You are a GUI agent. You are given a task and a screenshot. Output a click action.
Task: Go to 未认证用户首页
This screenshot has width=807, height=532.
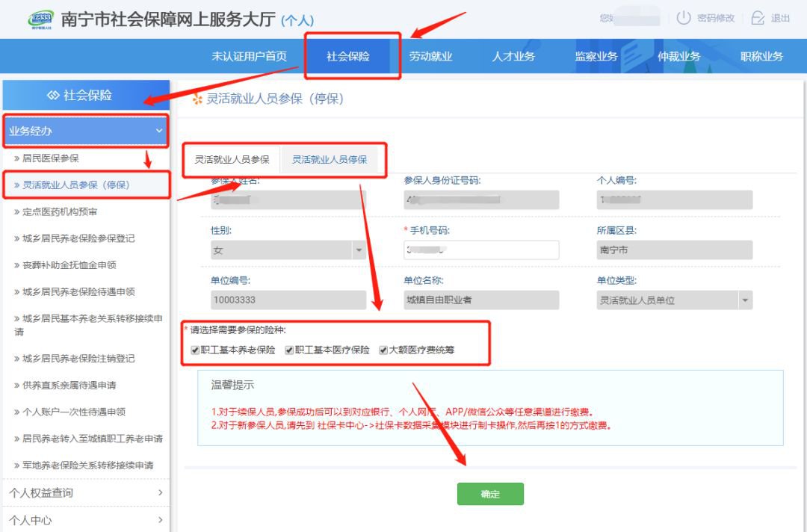[250, 57]
